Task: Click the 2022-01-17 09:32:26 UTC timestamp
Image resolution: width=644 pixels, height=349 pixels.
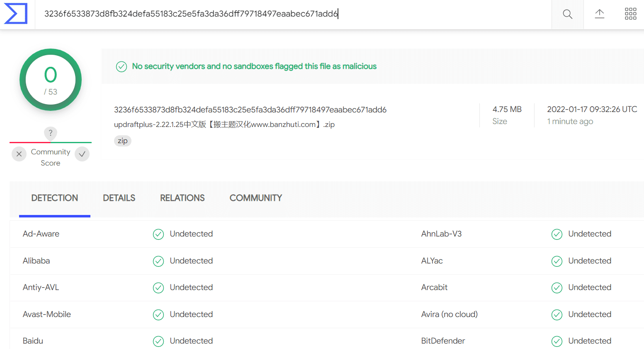Action: tap(592, 110)
